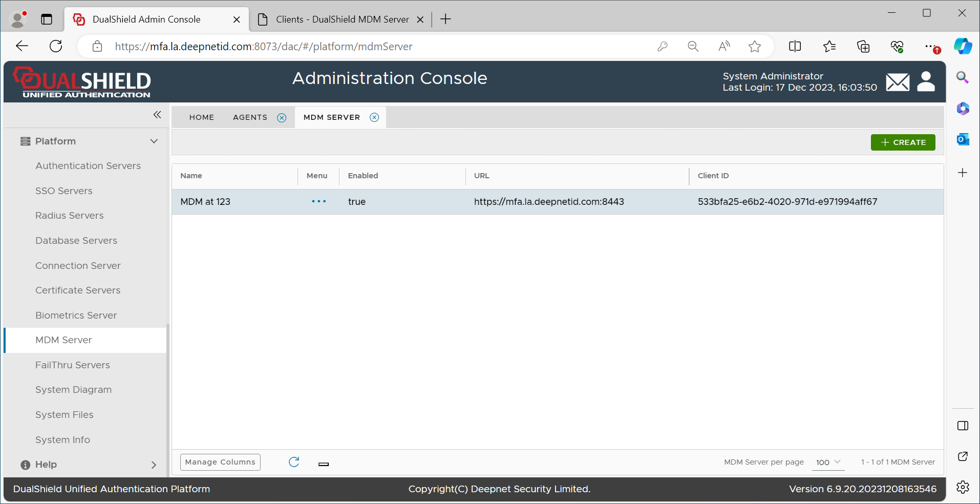The width and height of the screenshot is (980, 504).
Task: Click the column fit icon beside refresh
Action: pos(324,464)
